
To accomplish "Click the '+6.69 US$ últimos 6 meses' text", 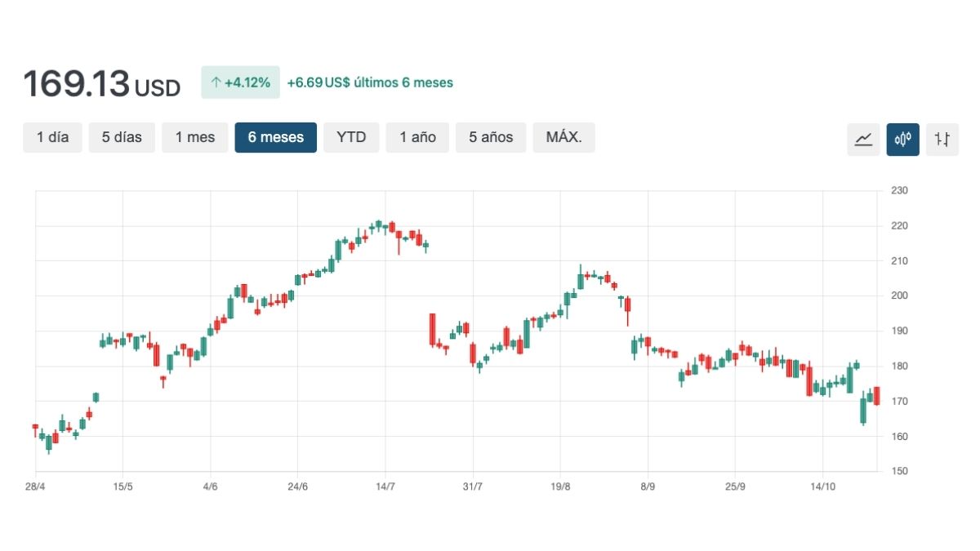I will point(370,82).
